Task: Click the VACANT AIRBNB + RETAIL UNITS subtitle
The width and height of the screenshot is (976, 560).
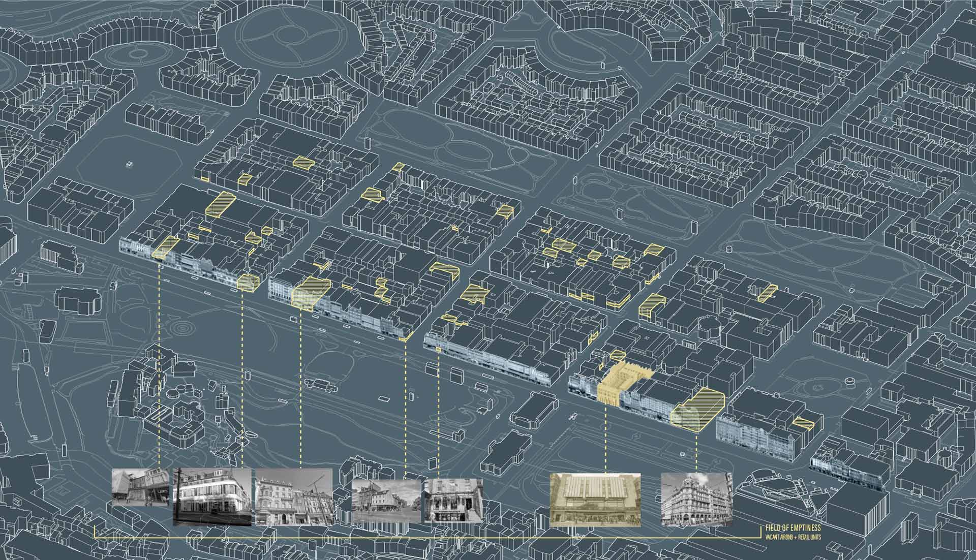Action: 793,537
